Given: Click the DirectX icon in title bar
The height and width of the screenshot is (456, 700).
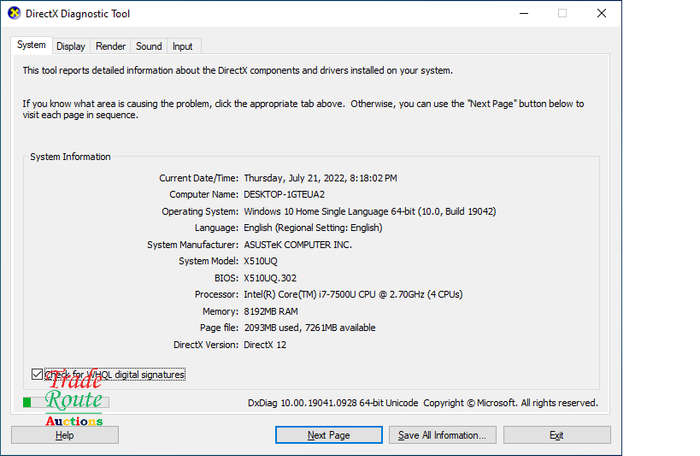Looking at the screenshot, I should point(14,13).
